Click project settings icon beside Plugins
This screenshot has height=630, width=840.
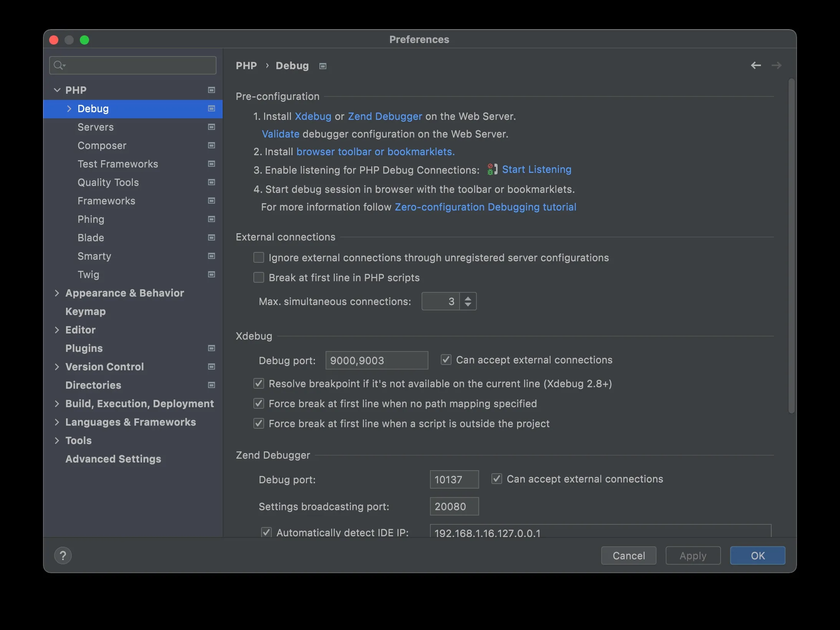(211, 348)
